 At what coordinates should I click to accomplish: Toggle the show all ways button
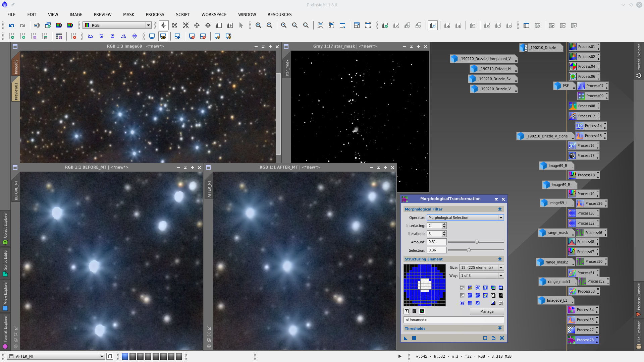[422, 311]
